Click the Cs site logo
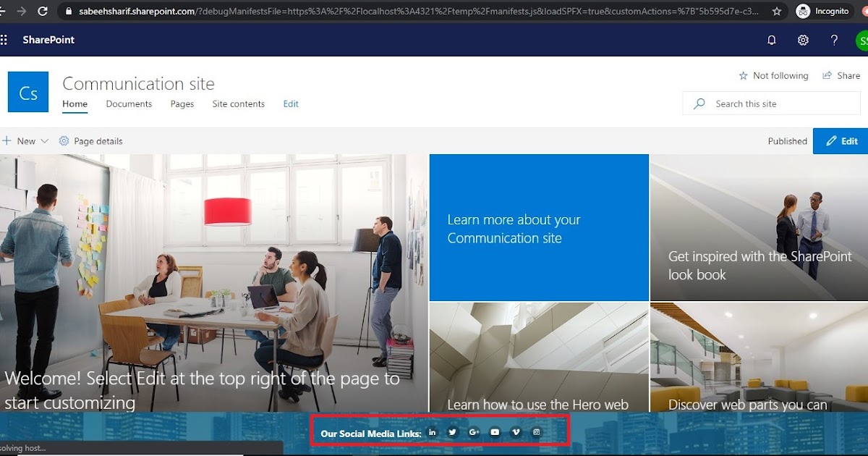Viewport: 868px width, 456px height. click(x=27, y=92)
